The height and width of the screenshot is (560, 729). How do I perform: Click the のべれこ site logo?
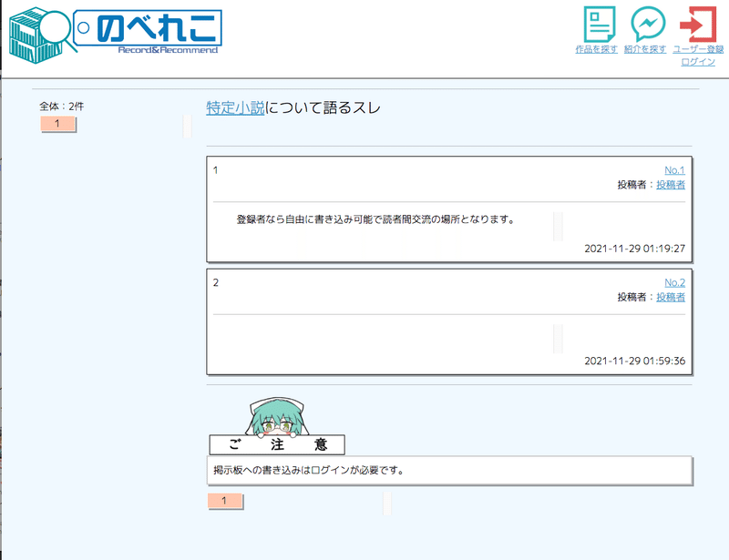[x=116, y=35]
